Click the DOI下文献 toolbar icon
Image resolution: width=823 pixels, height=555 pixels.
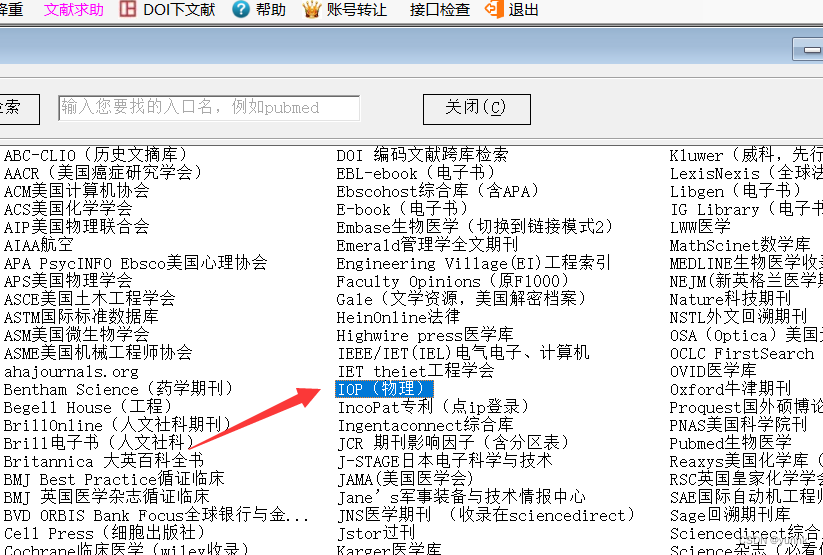click(128, 9)
